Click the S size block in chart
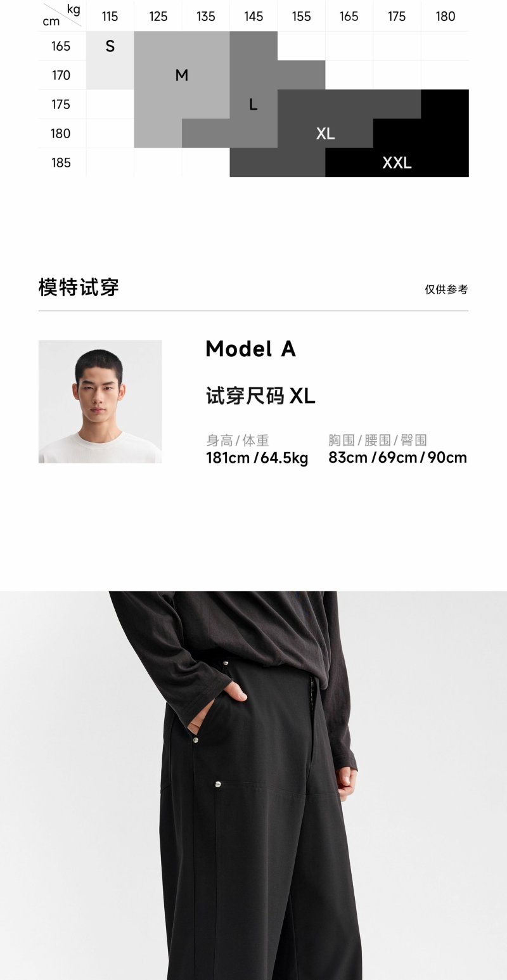The image size is (507, 980). [110, 60]
